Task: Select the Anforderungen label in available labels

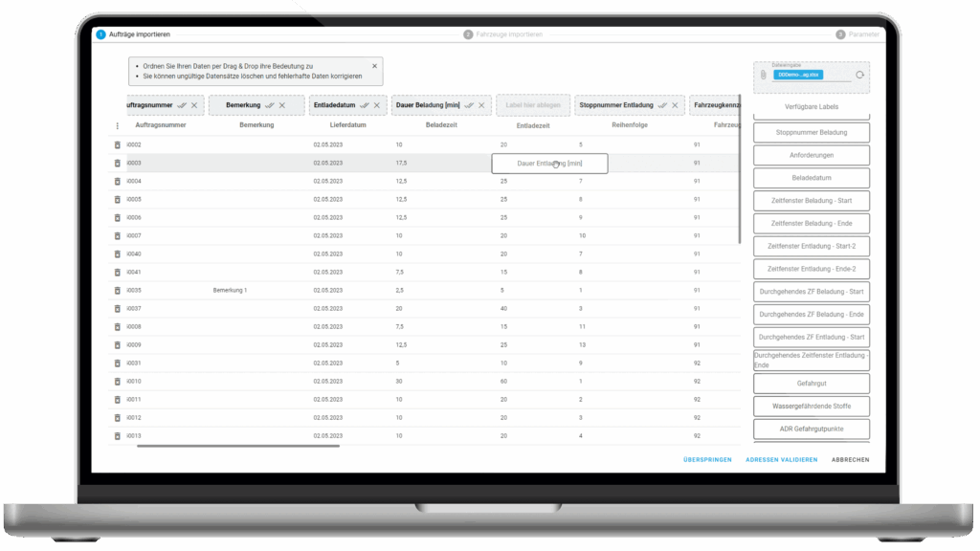Action: (x=811, y=155)
